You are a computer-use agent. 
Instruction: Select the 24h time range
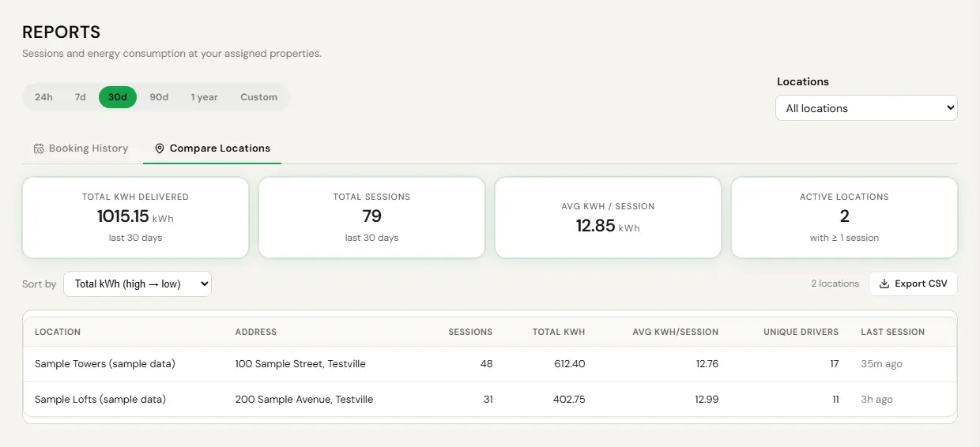(x=43, y=97)
